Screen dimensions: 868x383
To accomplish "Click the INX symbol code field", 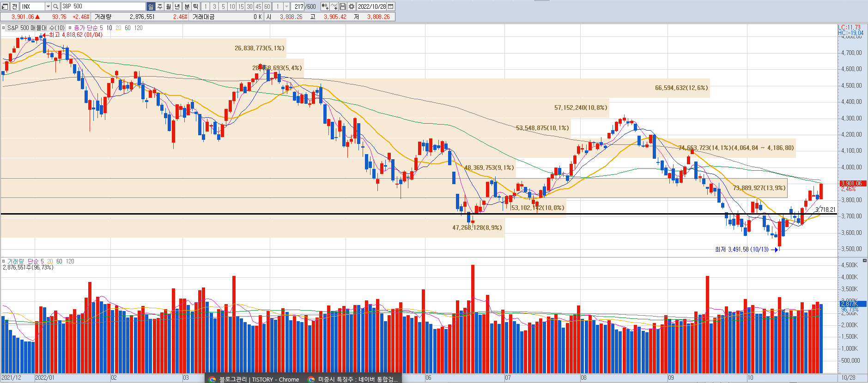I will click(x=32, y=6).
